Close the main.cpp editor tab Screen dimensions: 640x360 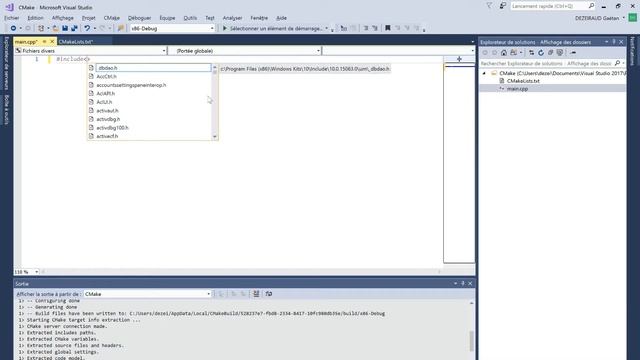coord(52,42)
